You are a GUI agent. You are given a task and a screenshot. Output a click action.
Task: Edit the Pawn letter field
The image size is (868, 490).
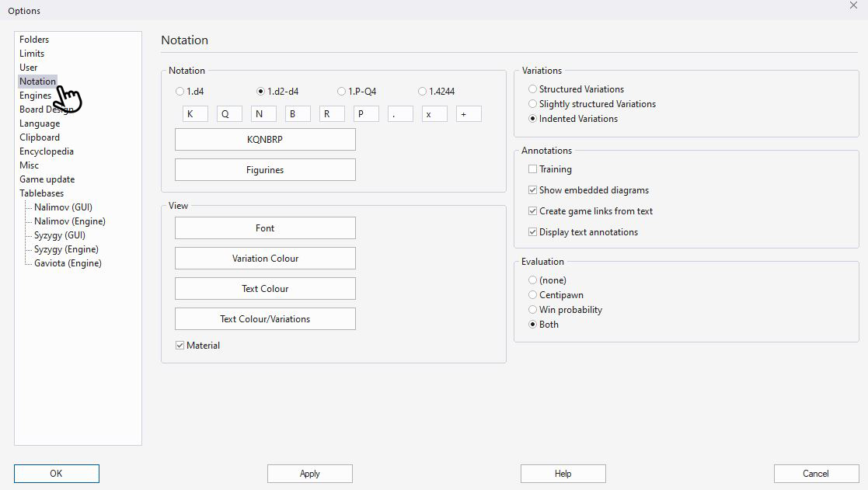pyautogui.click(x=367, y=114)
